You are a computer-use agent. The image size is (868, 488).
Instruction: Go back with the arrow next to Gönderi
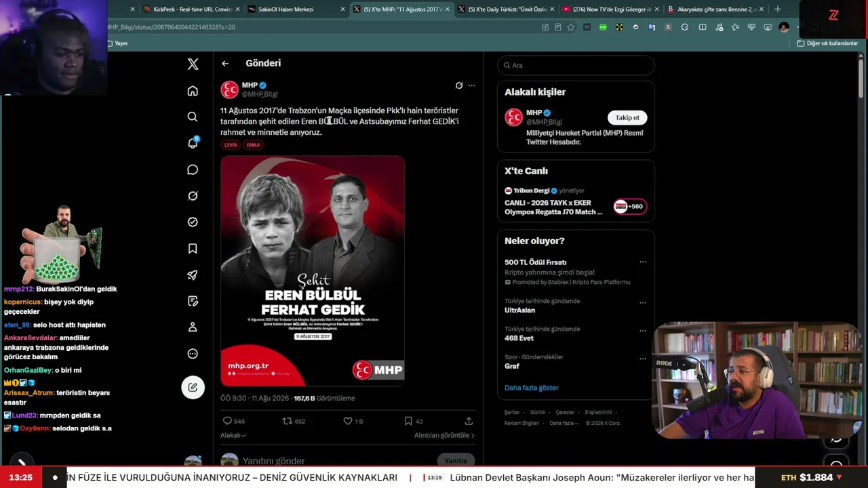[225, 63]
